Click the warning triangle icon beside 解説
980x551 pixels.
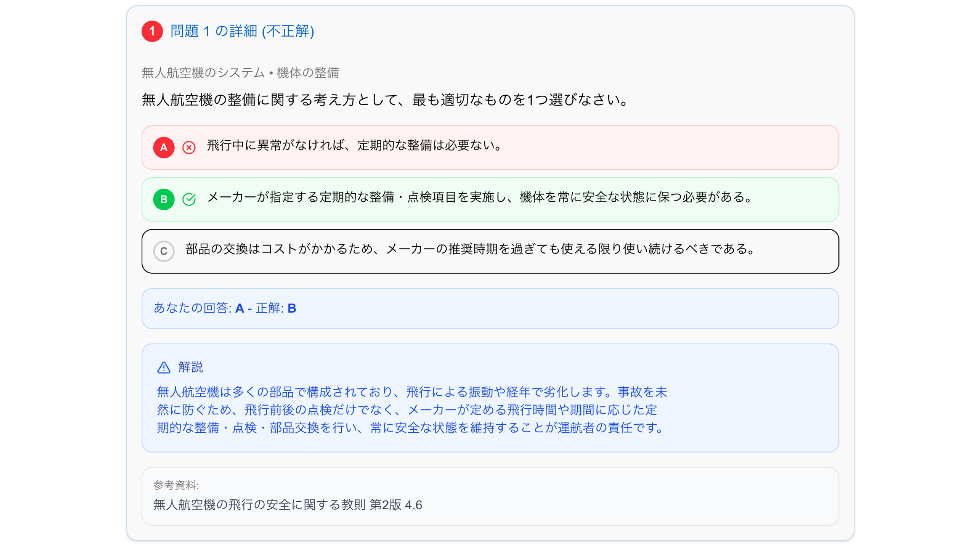163,367
